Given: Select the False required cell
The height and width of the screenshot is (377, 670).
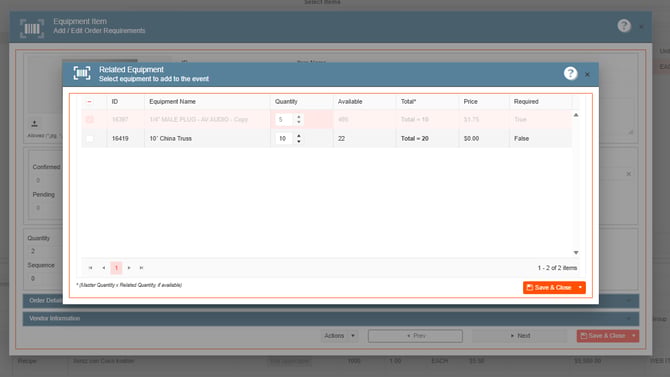Looking at the screenshot, I should 540,138.
